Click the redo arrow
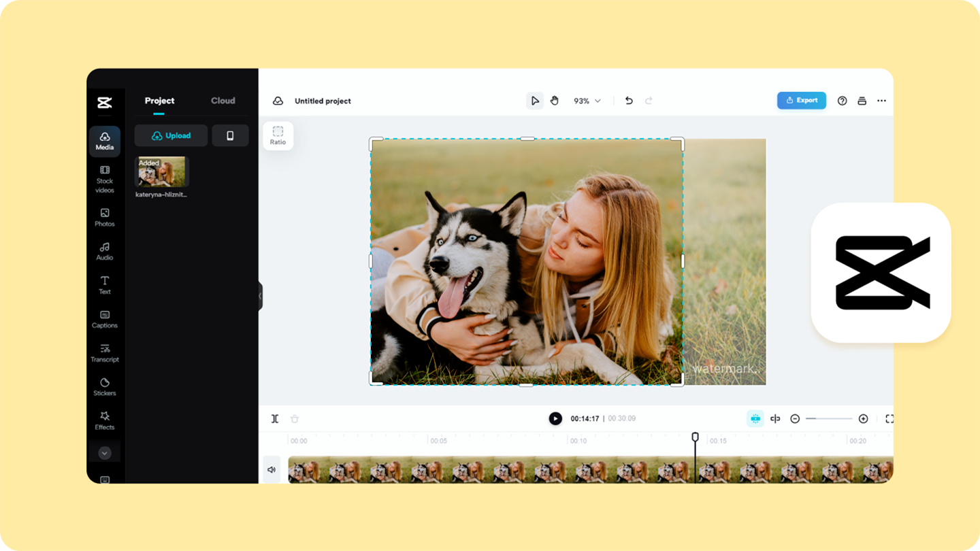The height and width of the screenshot is (551, 980). [649, 101]
